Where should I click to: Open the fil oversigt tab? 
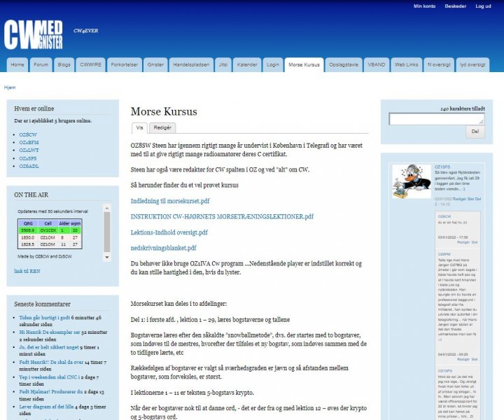coord(439,65)
